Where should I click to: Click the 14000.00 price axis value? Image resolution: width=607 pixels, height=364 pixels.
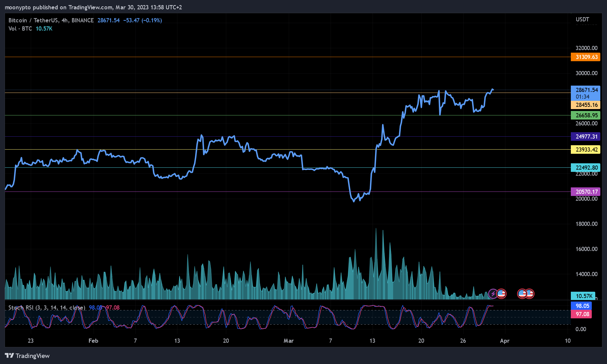[x=587, y=274]
